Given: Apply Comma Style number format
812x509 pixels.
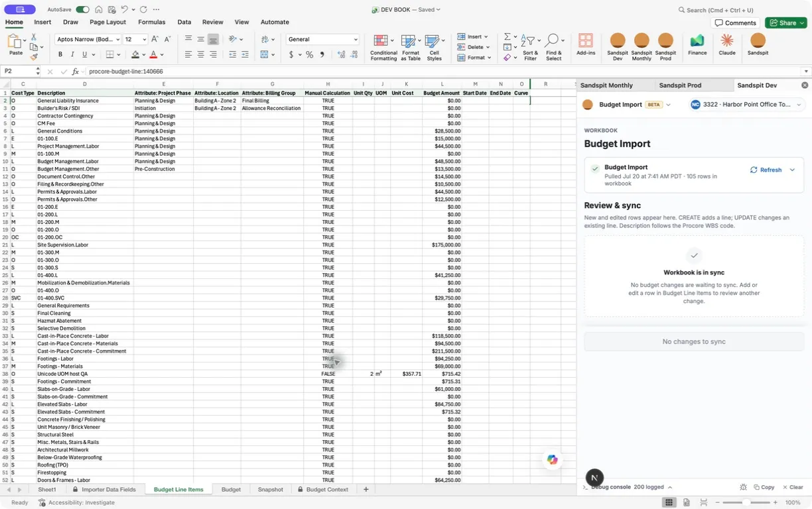Looking at the screenshot, I should pos(322,54).
